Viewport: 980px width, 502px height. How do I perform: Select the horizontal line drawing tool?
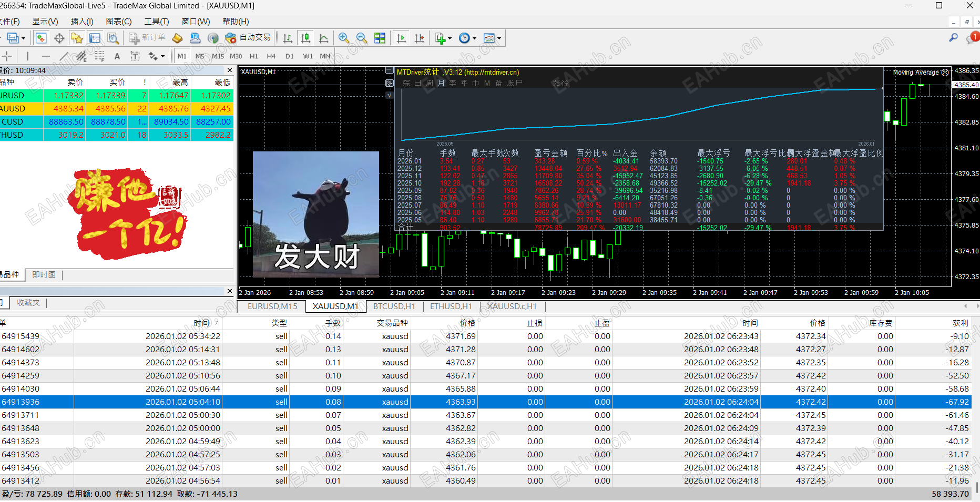click(x=46, y=56)
